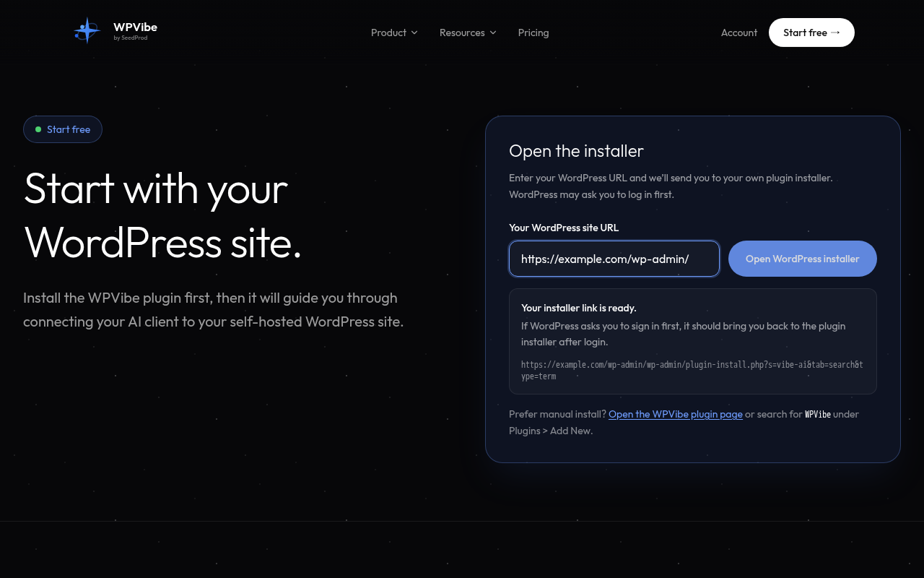Expand the Resources menu
Image resolution: width=924 pixels, height=578 pixels.
pyautogui.click(x=468, y=33)
